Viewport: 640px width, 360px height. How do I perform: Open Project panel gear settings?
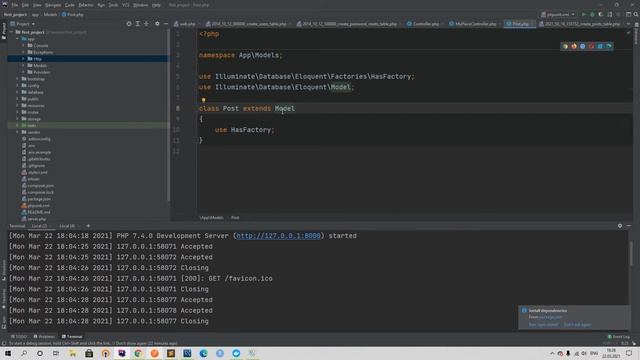pos(157,24)
